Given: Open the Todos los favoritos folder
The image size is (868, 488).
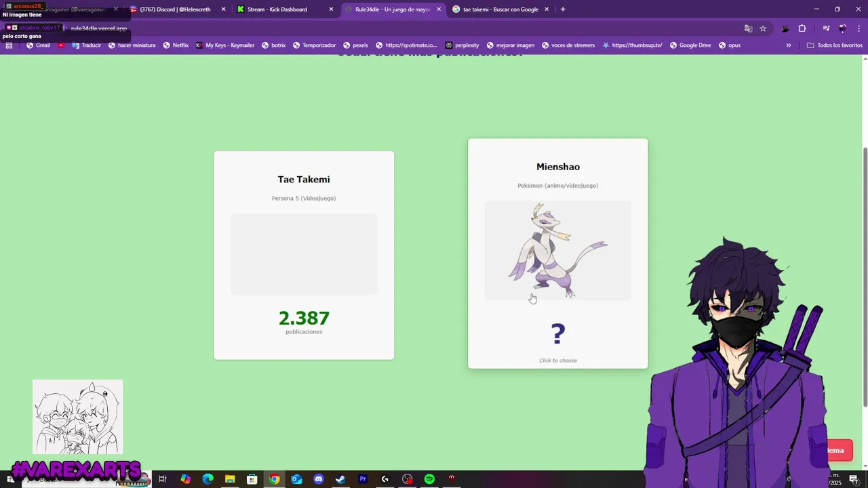Looking at the screenshot, I should (834, 45).
